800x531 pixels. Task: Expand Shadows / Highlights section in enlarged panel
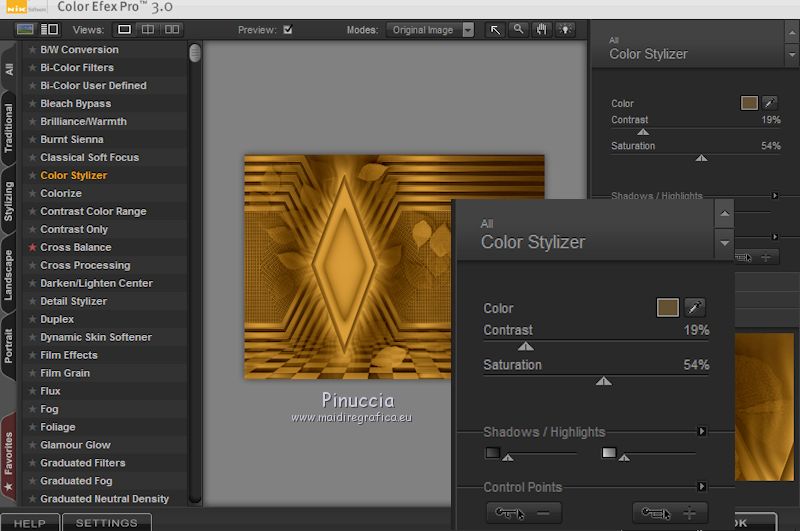point(702,432)
